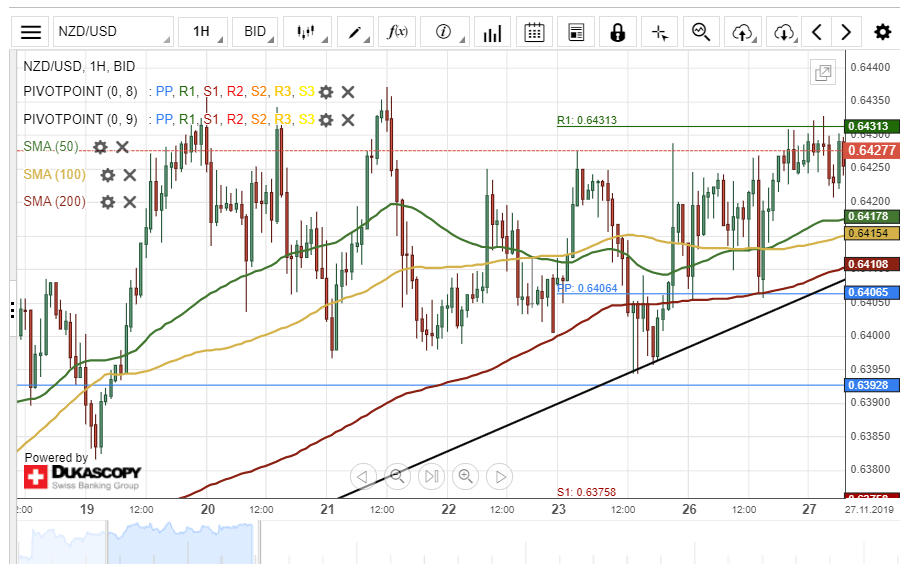The image size is (902, 568).
Task: Remove the SMA (50) indicator
Action: [122, 147]
